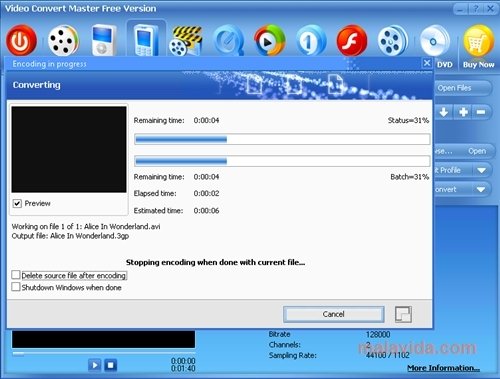Choose the iPod device conversion icon
This screenshot has height=379, width=500.
(104, 40)
